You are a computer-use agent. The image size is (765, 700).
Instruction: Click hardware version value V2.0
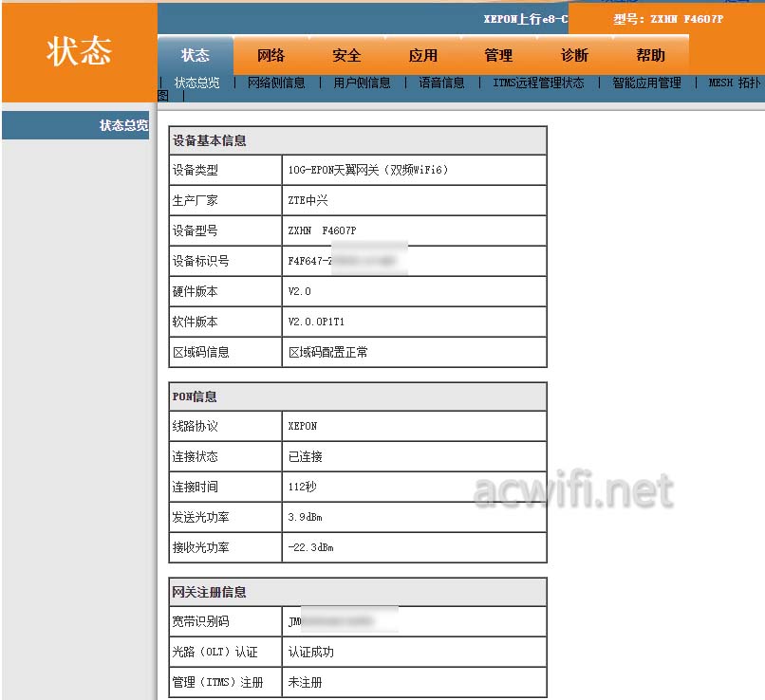299,291
